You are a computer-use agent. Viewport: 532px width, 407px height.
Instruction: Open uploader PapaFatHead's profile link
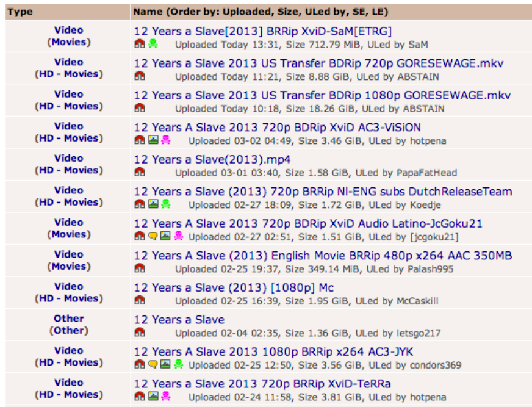pos(426,173)
